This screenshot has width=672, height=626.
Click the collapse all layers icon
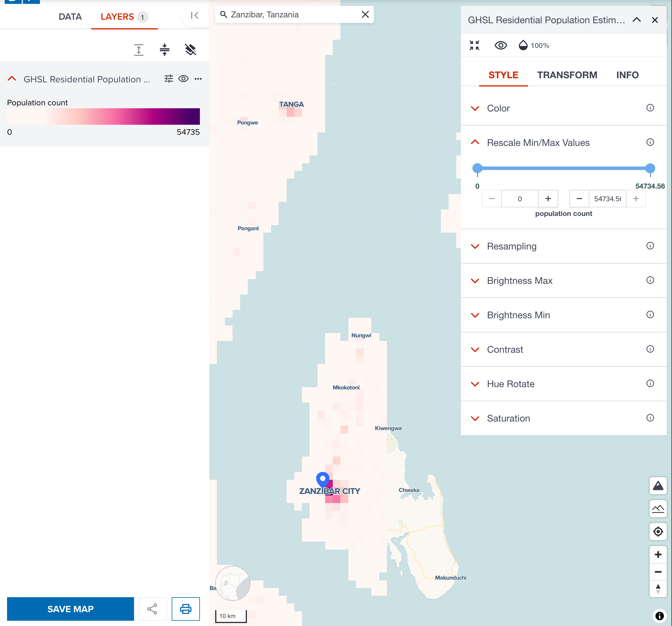164,50
